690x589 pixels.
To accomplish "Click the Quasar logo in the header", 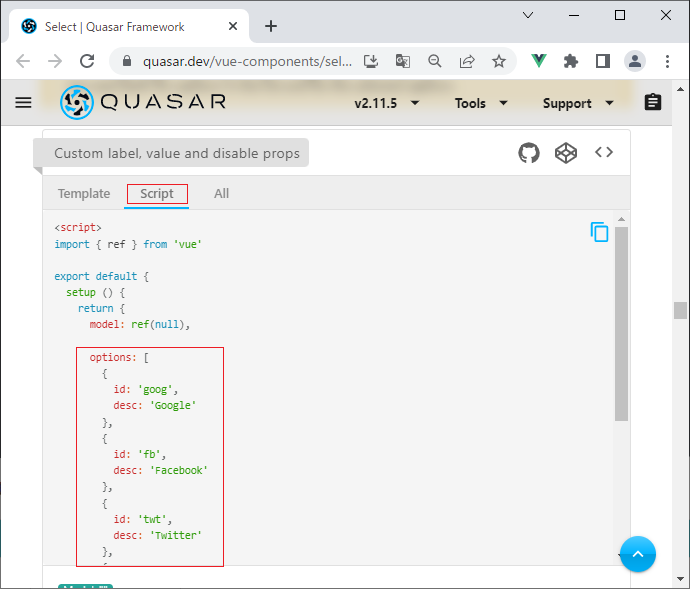I will (143, 102).
